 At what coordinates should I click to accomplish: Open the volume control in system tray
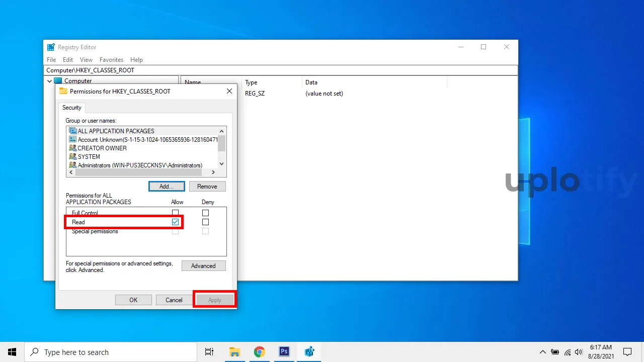[x=579, y=352]
